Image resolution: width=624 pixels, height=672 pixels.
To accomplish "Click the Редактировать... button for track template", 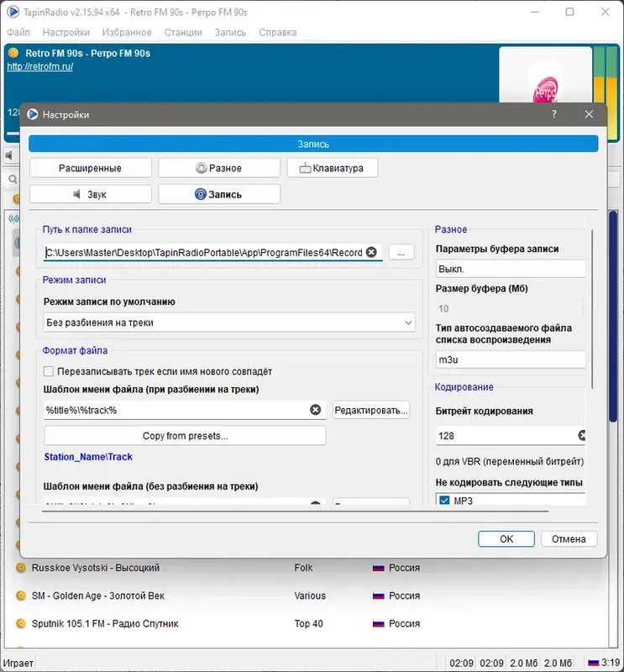I will pos(370,410).
